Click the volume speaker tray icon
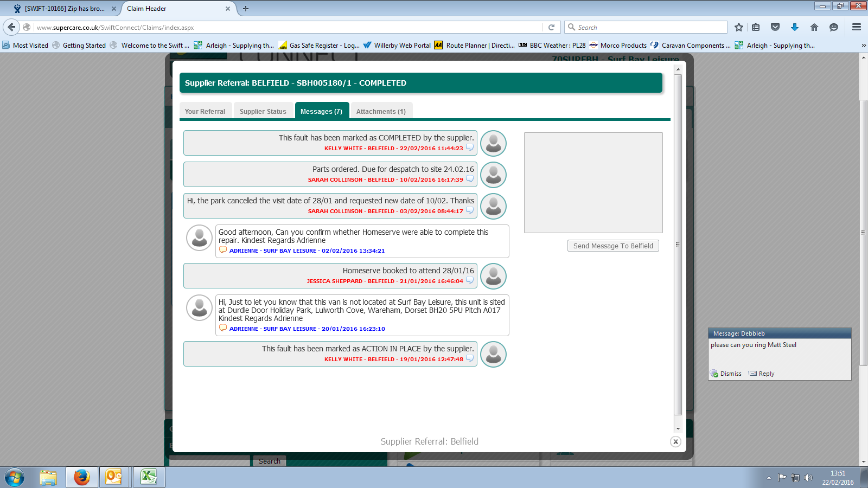The height and width of the screenshot is (488, 868). coord(808,478)
